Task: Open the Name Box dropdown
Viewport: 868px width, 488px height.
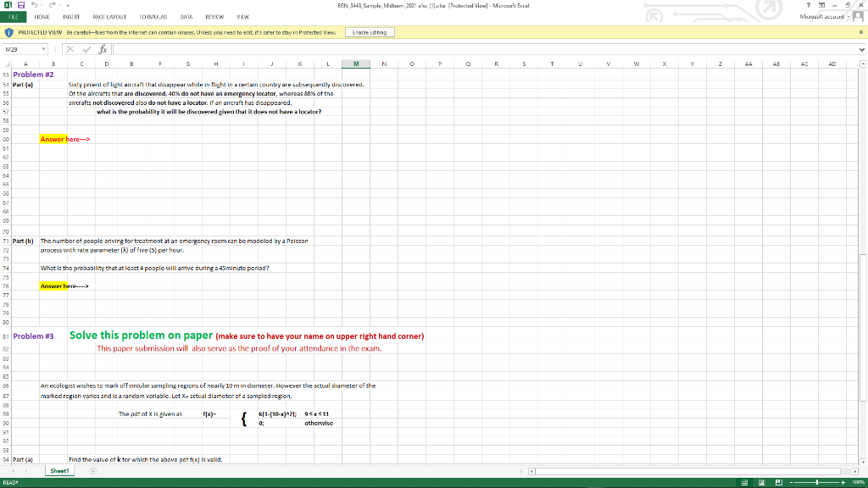Action: click(43, 48)
